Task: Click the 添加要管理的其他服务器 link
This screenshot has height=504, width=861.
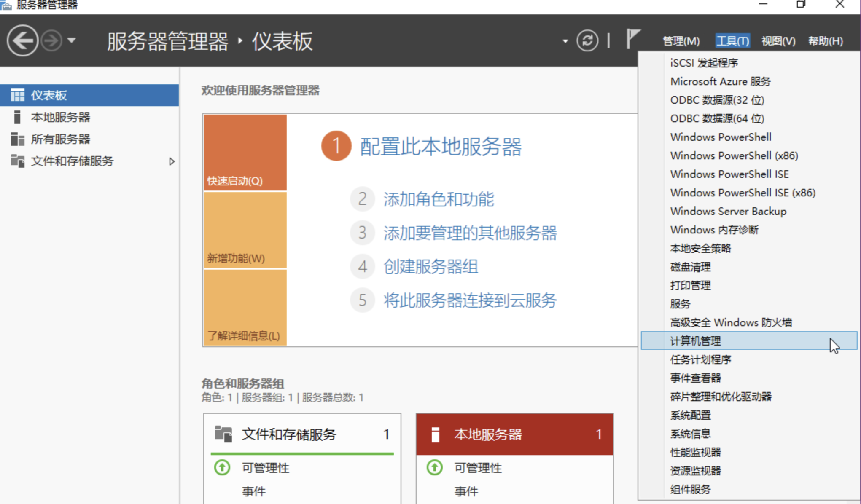Action: pos(470,233)
